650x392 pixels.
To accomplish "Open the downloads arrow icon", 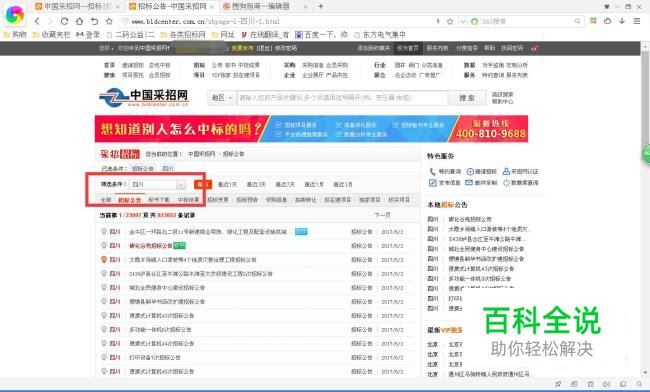I will [x=622, y=21].
